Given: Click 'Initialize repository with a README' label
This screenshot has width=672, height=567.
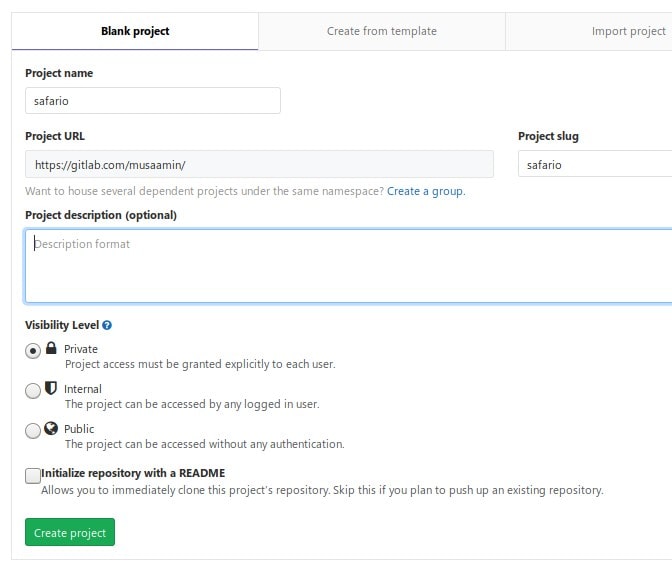Looking at the screenshot, I should [133, 473].
